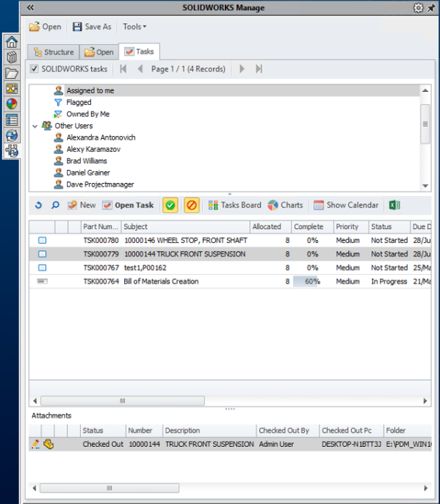Click the search magnifier icon

(x=55, y=205)
